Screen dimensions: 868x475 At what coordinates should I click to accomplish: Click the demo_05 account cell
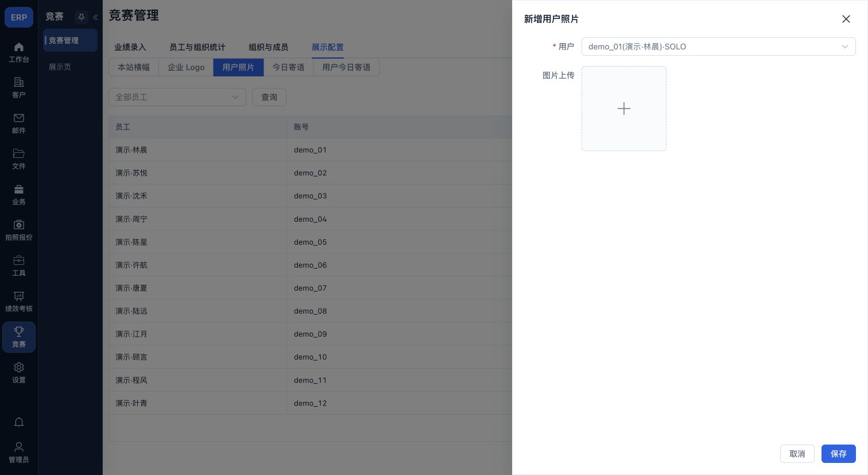pyautogui.click(x=399, y=242)
